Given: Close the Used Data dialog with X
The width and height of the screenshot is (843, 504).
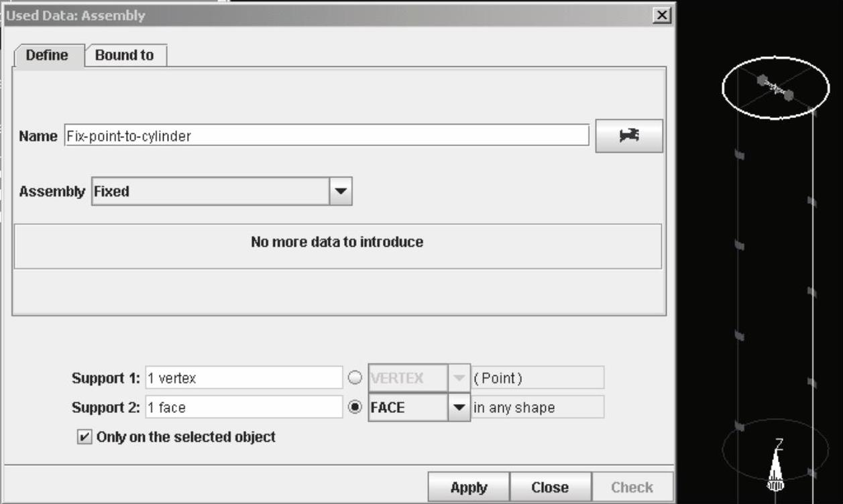Looking at the screenshot, I should [662, 15].
